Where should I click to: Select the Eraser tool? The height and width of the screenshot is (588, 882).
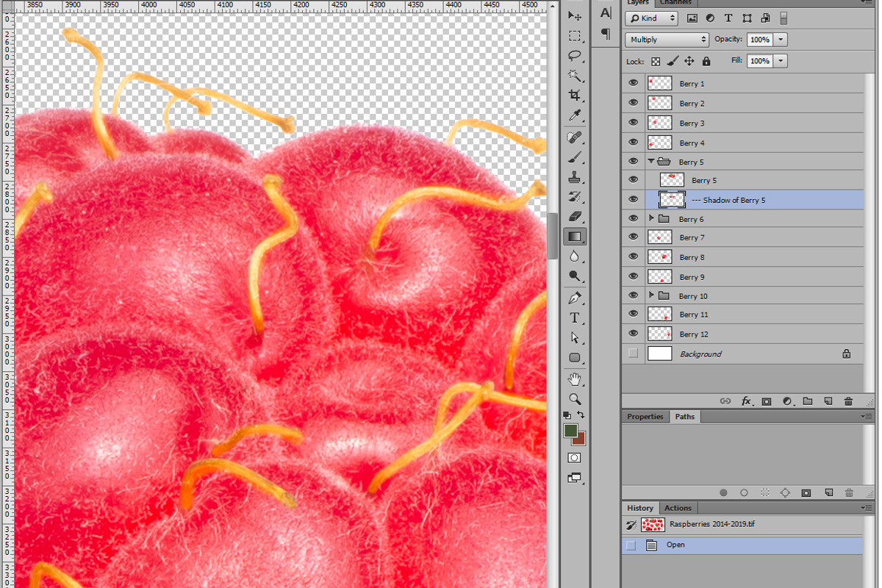575,216
